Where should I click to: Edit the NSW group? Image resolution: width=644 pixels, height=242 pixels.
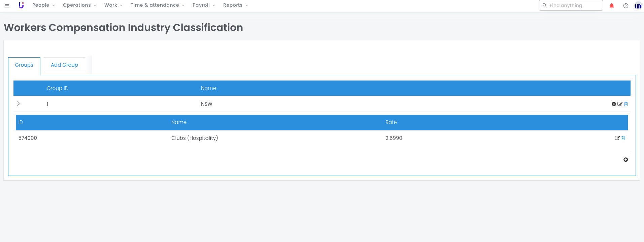(620, 104)
